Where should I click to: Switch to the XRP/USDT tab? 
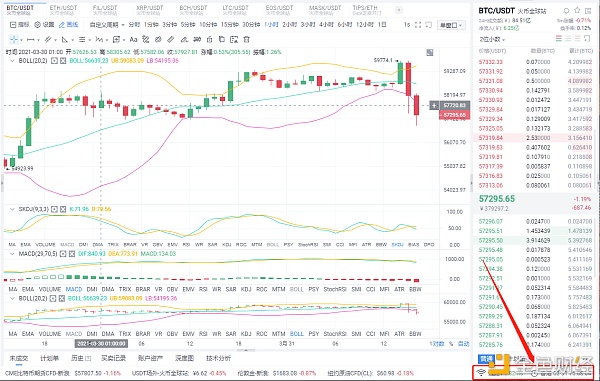149,10
